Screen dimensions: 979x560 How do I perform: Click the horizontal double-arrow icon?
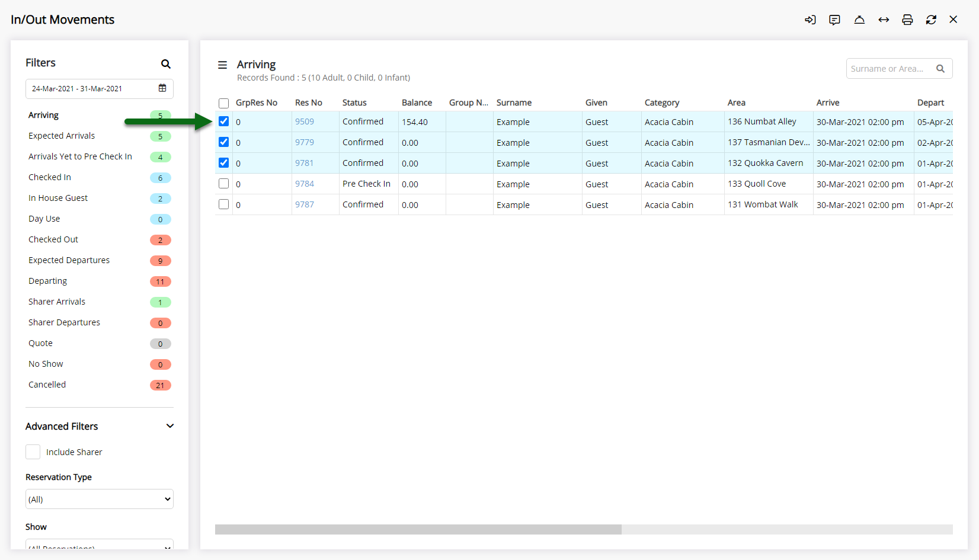pyautogui.click(x=884, y=20)
